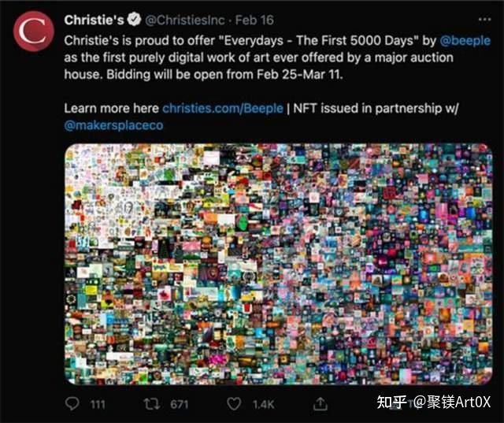View the 671 retweets count
The image size is (504, 423).
coord(179,404)
